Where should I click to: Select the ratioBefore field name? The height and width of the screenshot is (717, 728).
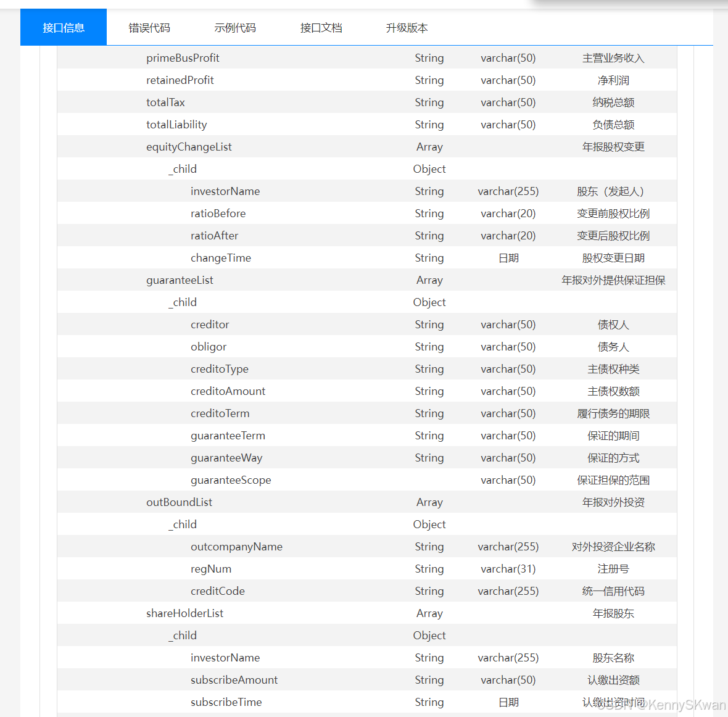tap(218, 213)
